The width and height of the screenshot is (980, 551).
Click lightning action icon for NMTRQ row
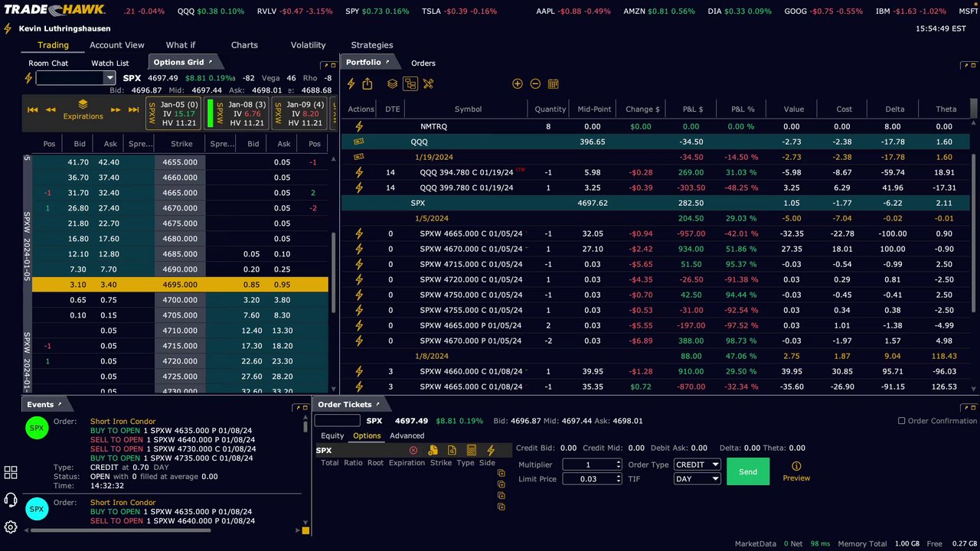pos(359,126)
